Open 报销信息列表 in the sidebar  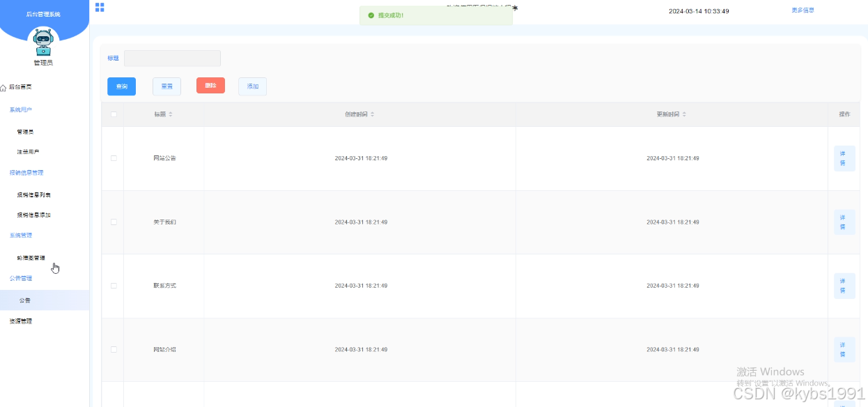(x=33, y=195)
